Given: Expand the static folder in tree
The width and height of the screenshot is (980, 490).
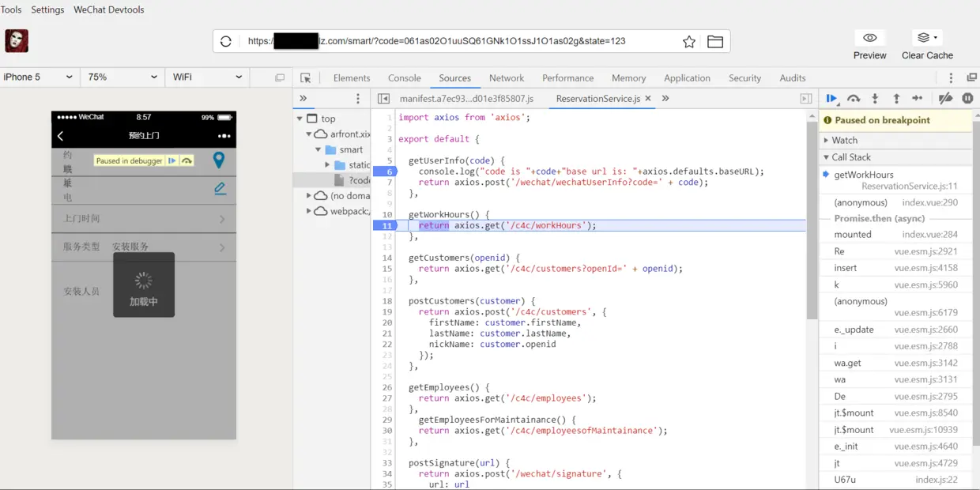Looking at the screenshot, I should coord(327,165).
